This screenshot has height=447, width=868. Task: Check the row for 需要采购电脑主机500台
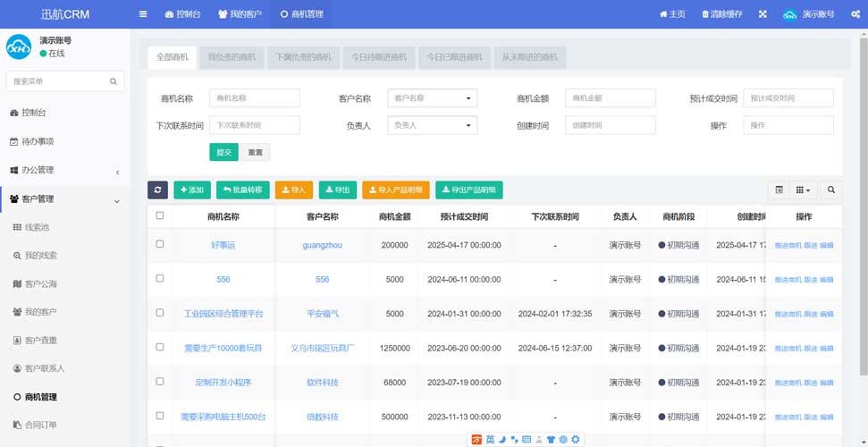[x=160, y=416]
